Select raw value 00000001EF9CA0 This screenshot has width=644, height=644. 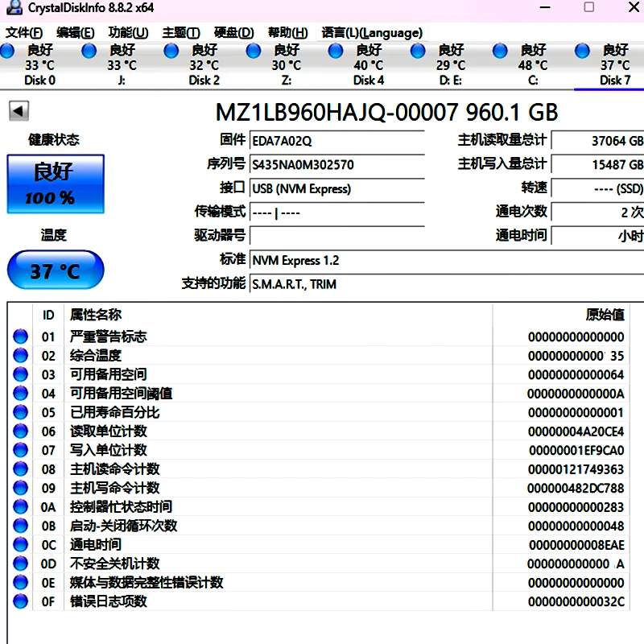pos(576,450)
